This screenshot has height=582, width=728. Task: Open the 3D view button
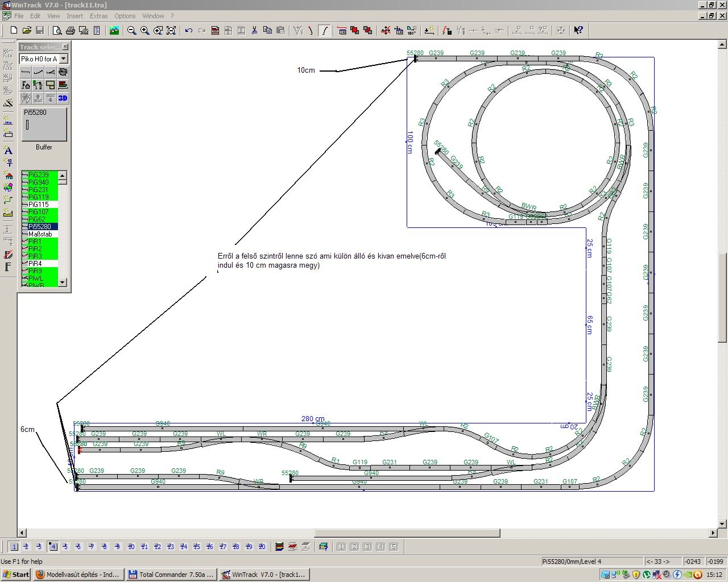[63, 98]
